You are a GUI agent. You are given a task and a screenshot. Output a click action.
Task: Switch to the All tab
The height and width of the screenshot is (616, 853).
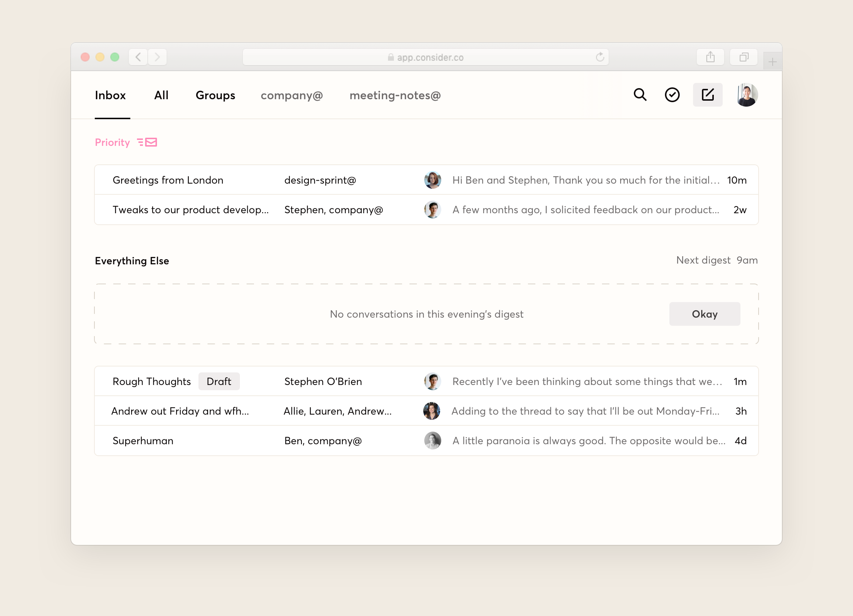[161, 96]
